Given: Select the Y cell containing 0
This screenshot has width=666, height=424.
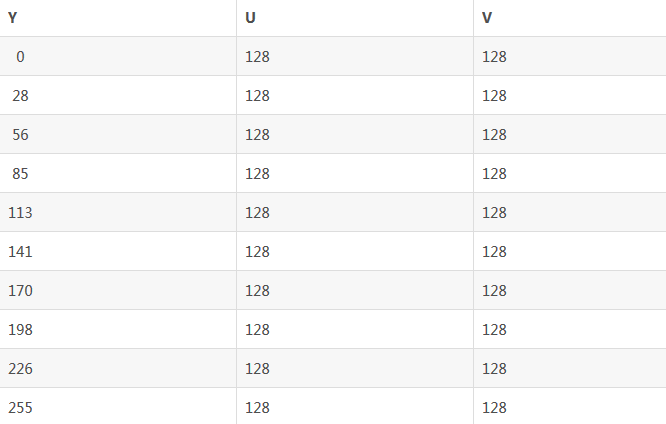Looking at the screenshot, I should click(20, 57).
